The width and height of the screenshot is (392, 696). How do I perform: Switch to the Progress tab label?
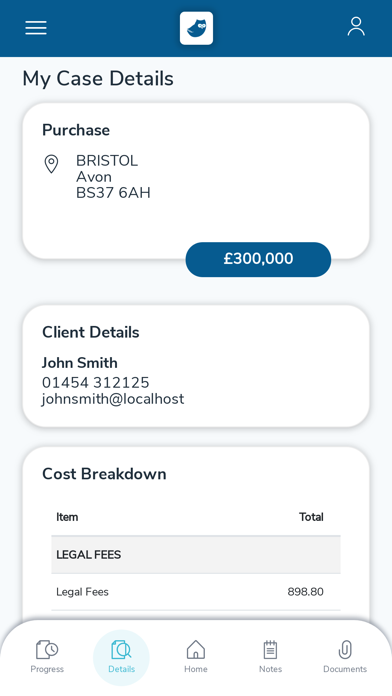point(47,669)
